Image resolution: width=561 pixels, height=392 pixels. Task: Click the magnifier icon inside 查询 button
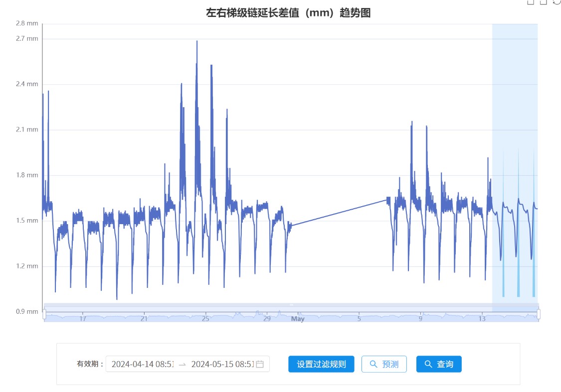428,364
